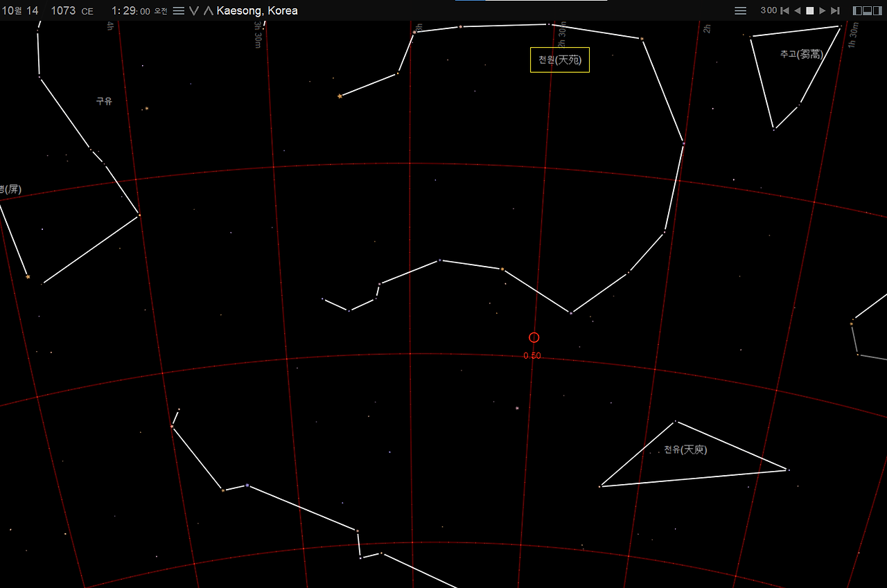The height and width of the screenshot is (588, 887).
Task: Select the 추고 constellation label
Action: [802, 54]
